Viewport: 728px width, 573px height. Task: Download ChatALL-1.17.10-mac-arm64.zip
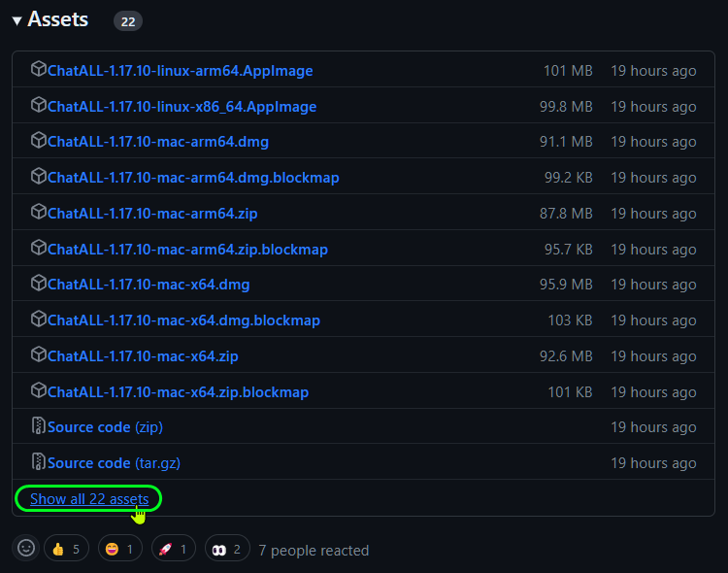[x=152, y=214]
